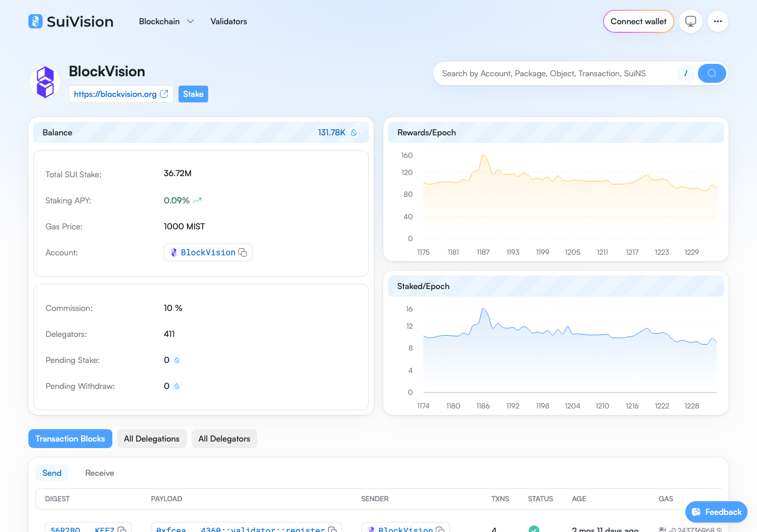Screen dimensions: 757x532
Task: Click the 411 Delegators count
Action: [x=169, y=334]
